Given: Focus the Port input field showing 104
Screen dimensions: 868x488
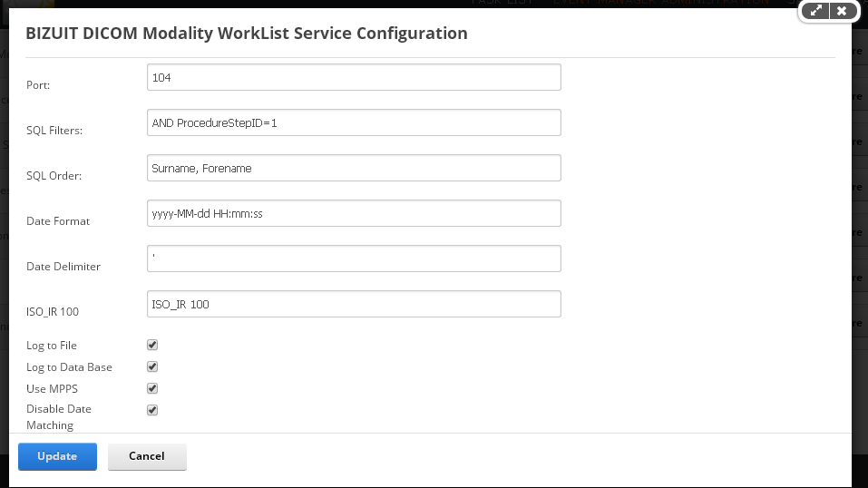Looking at the screenshot, I should [354, 77].
